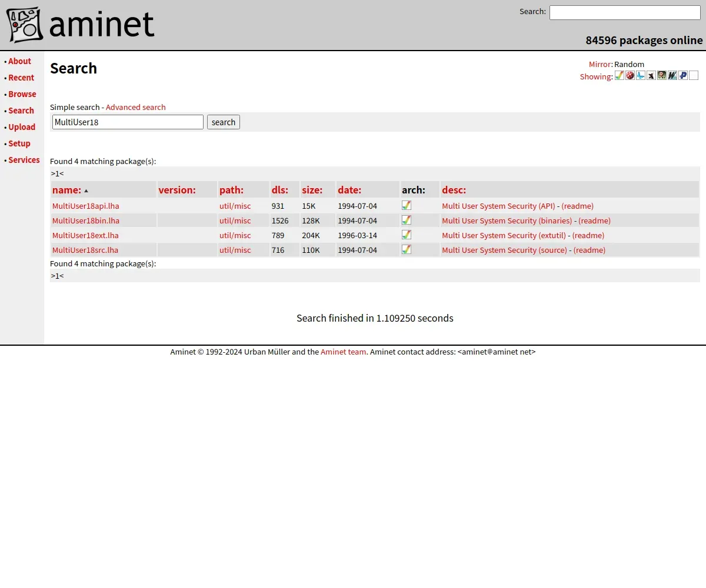Click arch icon in MultiUser18bin.lha row
Image resolution: width=706 pixels, height=588 pixels.
coord(407,220)
